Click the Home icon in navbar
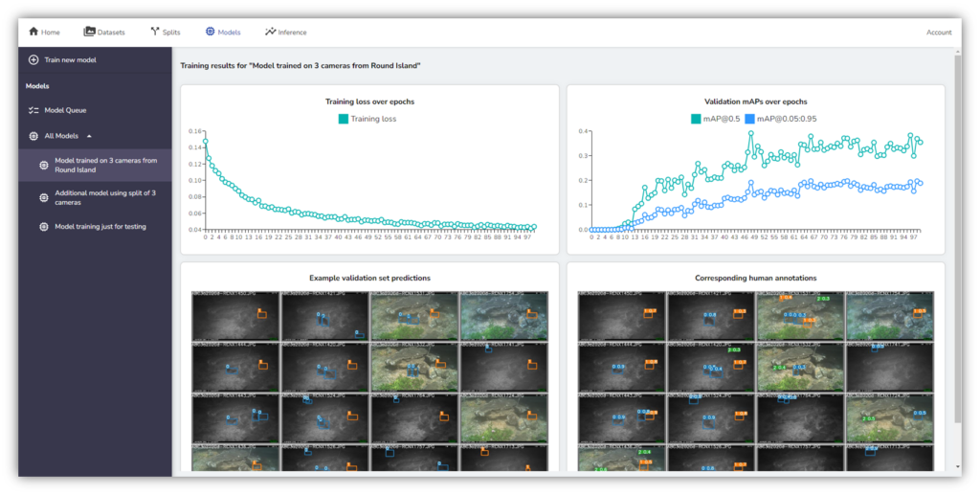Screen dimensions: 980x495 (x=33, y=32)
